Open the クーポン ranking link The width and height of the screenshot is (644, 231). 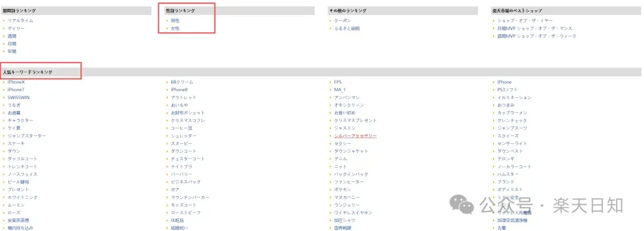point(342,20)
